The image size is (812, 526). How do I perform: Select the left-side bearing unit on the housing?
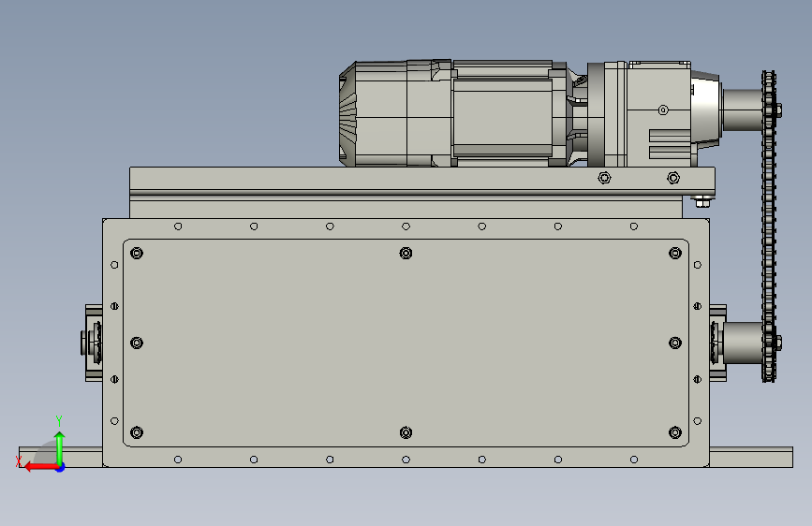pyautogui.click(x=92, y=343)
